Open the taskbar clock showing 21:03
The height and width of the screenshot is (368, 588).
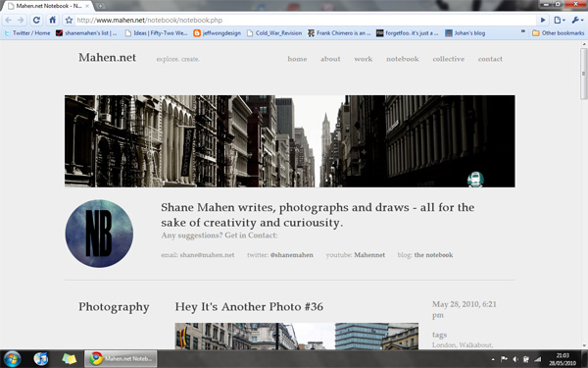[563, 359]
